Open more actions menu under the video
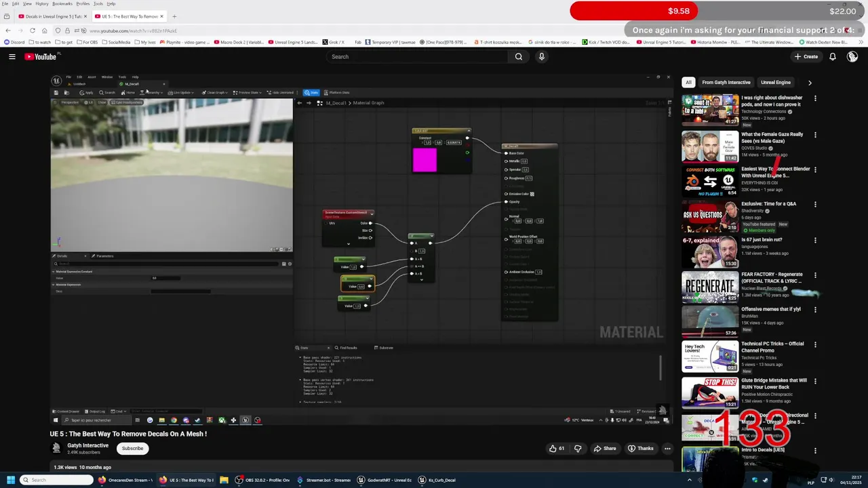Screen dimensions: 868x488 (x=667, y=448)
